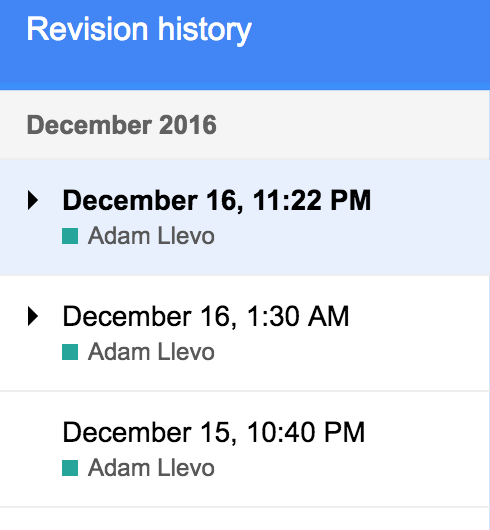Click blank space below the 10:40 PM entry
This screenshot has width=490, height=530.
(x=244, y=519)
